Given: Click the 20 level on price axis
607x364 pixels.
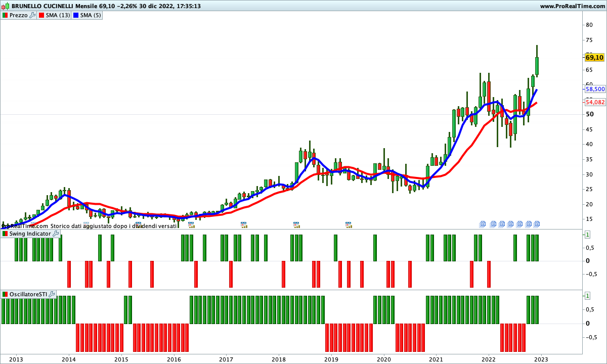Looking at the screenshot, I should (589, 204).
